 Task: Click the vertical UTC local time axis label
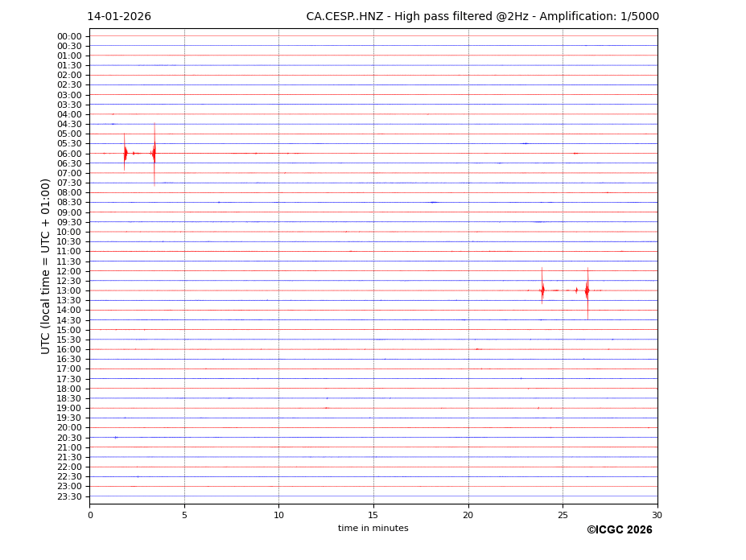[46, 266]
